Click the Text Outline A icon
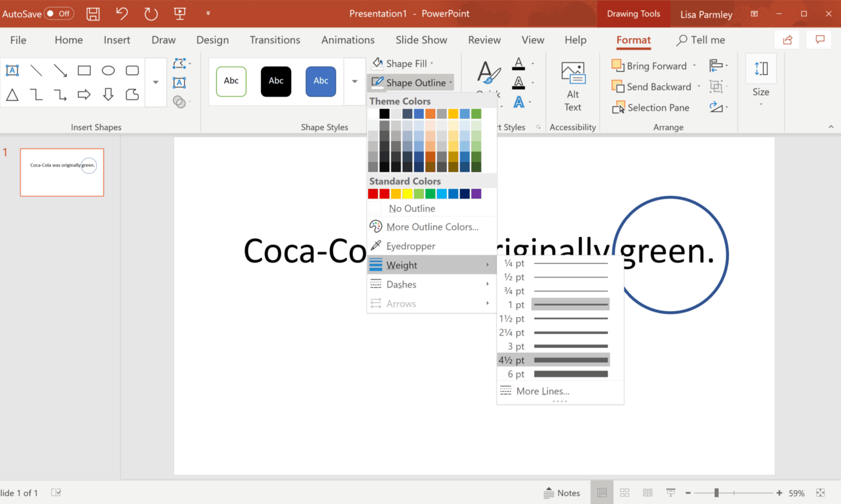Screen dimensions: 841x504 pos(519,82)
